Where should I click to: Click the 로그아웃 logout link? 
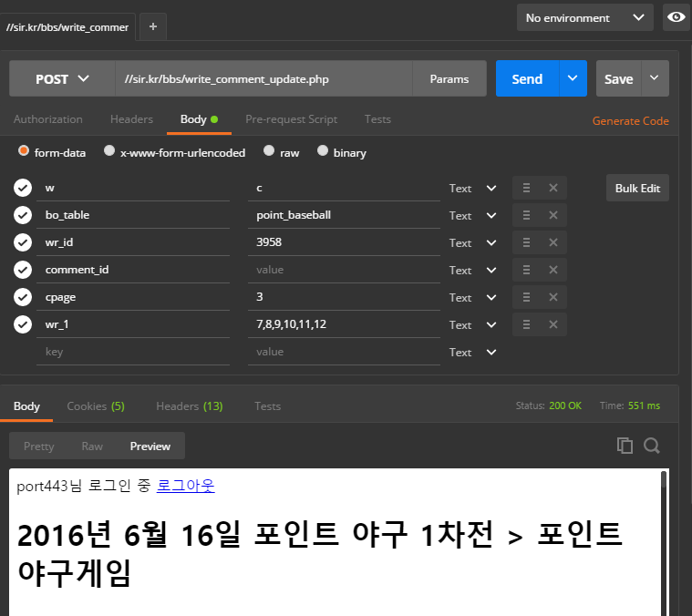(186, 486)
